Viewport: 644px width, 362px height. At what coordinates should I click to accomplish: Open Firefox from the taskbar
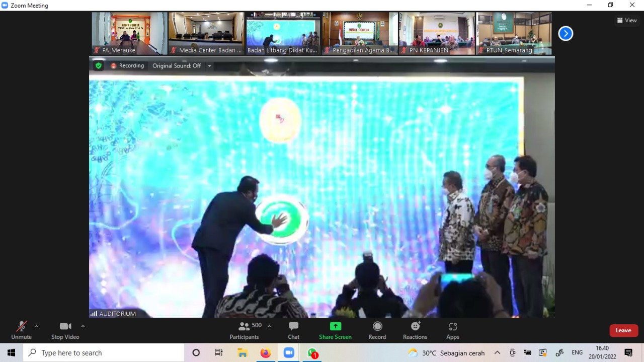click(x=266, y=353)
